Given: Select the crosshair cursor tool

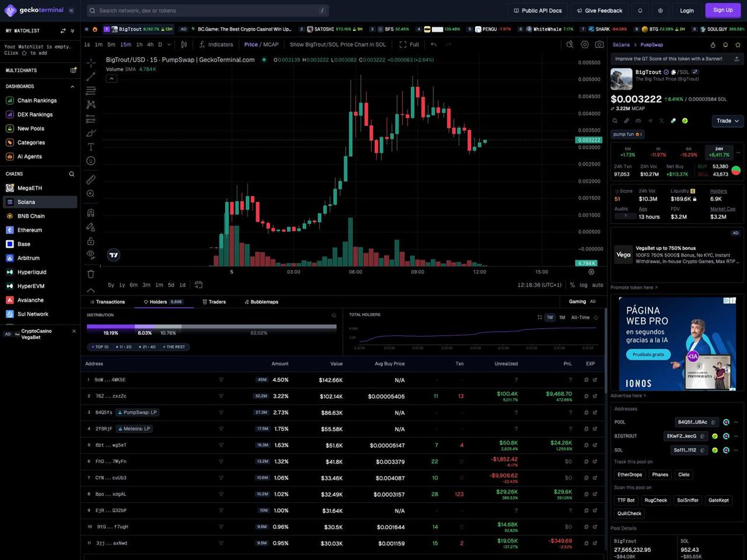Looking at the screenshot, I should point(91,63).
